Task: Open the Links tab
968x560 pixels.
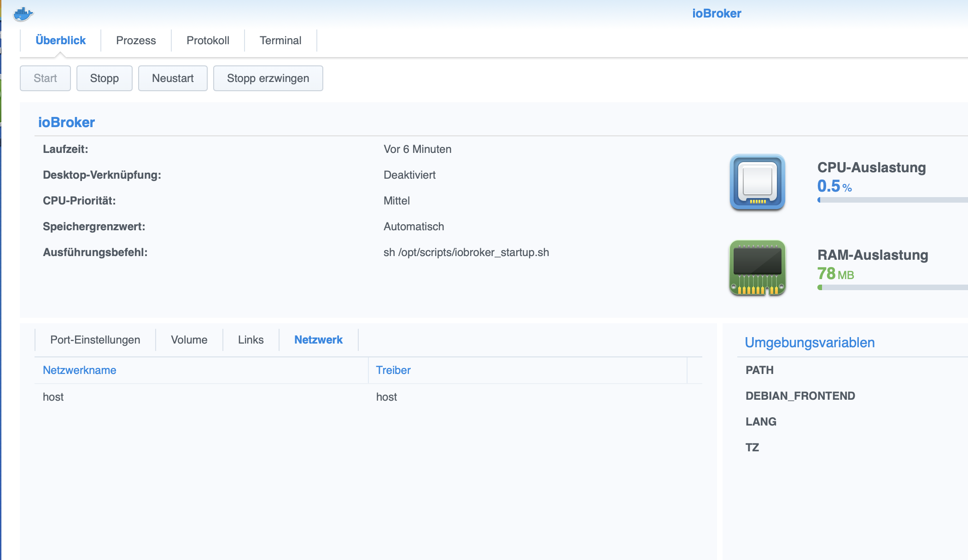Action: (x=251, y=340)
